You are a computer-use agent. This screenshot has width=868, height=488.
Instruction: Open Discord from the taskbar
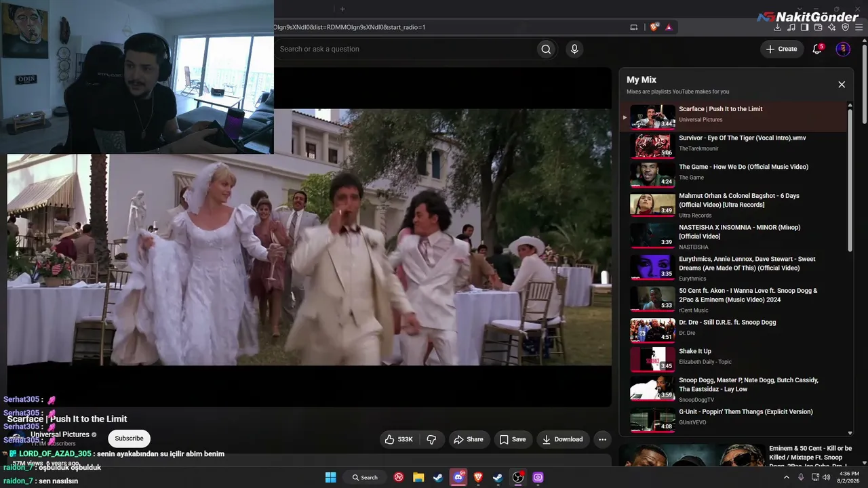[x=458, y=477]
